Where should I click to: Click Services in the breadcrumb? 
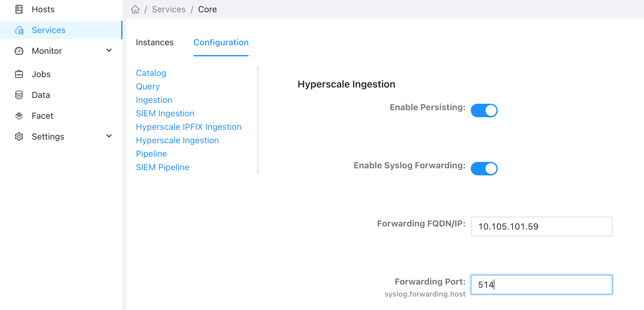pos(169,9)
